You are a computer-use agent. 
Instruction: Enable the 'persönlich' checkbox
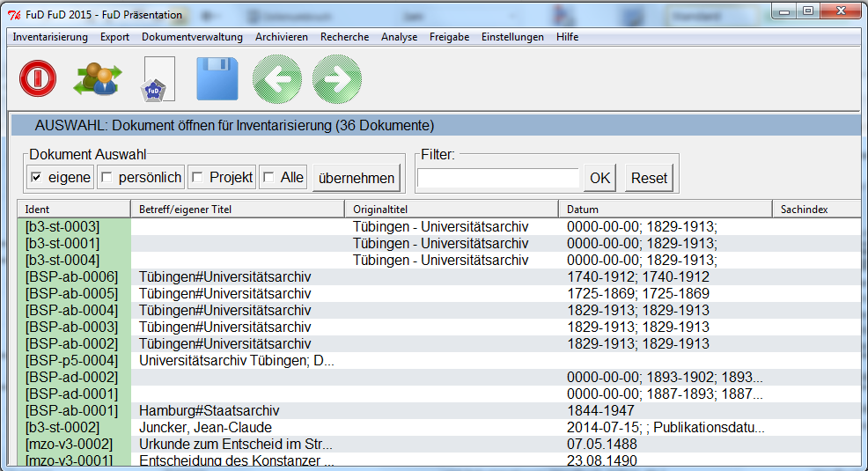(107, 178)
